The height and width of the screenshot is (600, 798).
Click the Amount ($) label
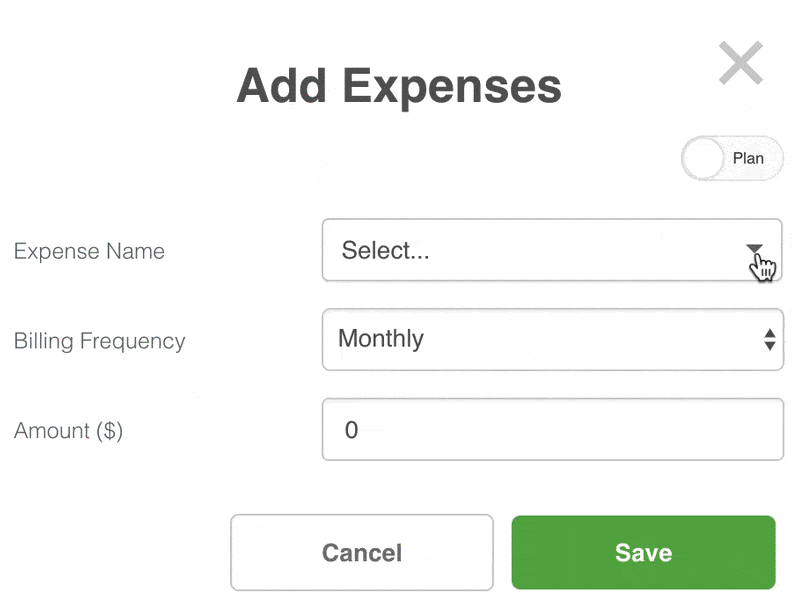68,431
